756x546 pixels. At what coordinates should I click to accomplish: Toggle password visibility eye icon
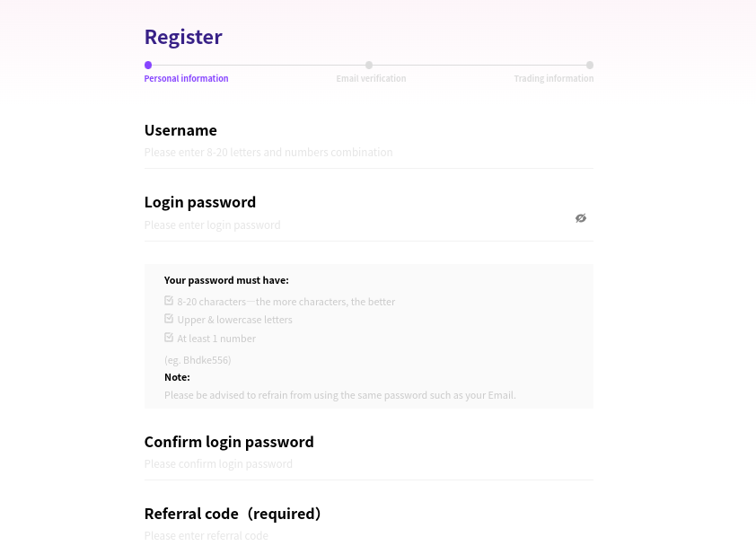581,218
